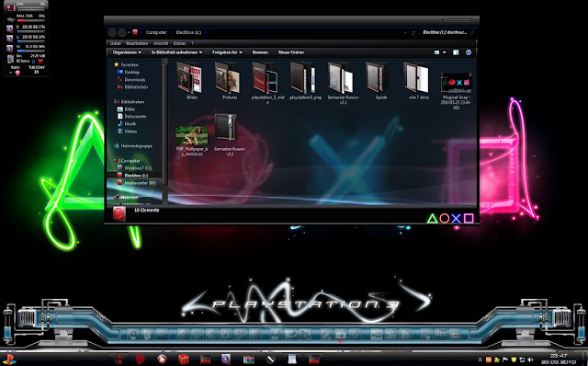Expand the Freigeben für dropdown
588x366 pixels.
pyautogui.click(x=227, y=52)
